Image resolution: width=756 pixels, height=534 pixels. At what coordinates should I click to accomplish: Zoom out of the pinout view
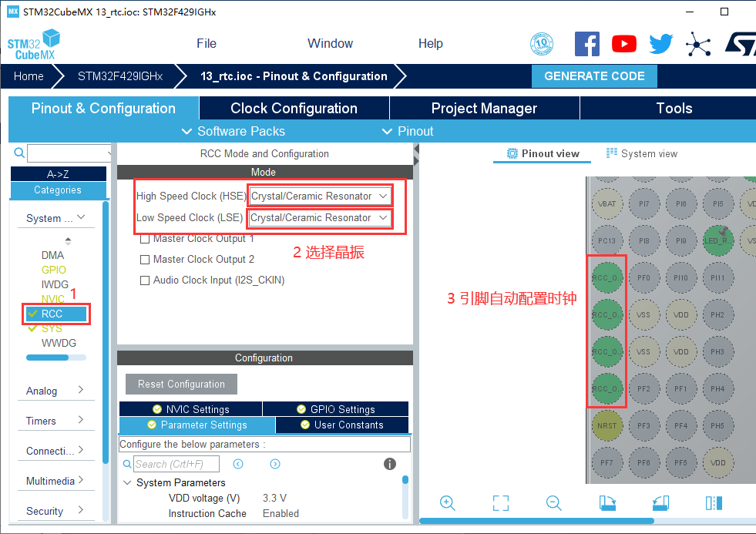point(553,503)
